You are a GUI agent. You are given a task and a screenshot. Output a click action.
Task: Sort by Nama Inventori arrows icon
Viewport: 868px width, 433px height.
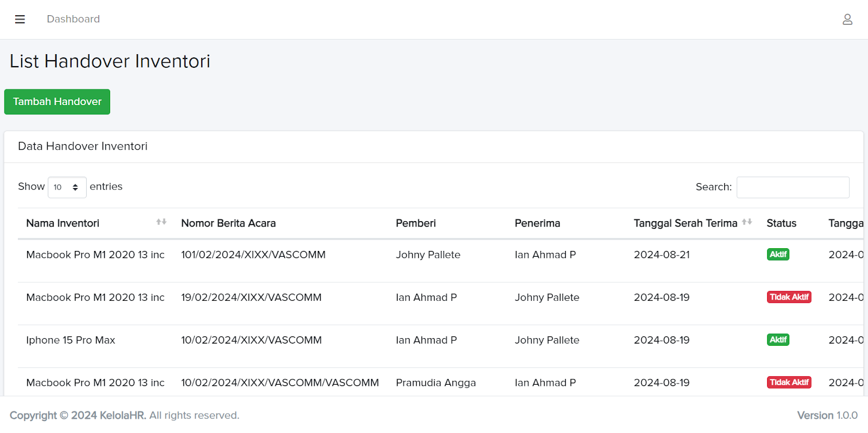(x=161, y=222)
